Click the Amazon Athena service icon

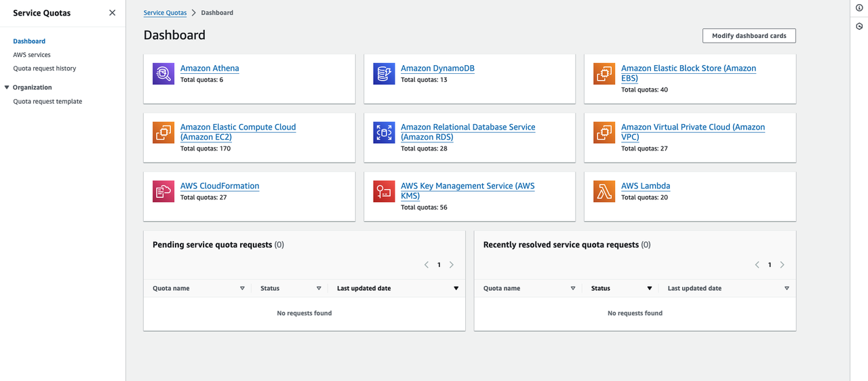click(x=163, y=74)
